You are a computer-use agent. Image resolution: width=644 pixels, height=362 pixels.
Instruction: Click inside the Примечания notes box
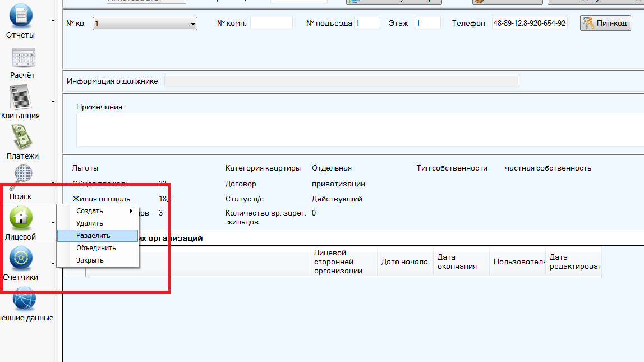[x=359, y=129]
